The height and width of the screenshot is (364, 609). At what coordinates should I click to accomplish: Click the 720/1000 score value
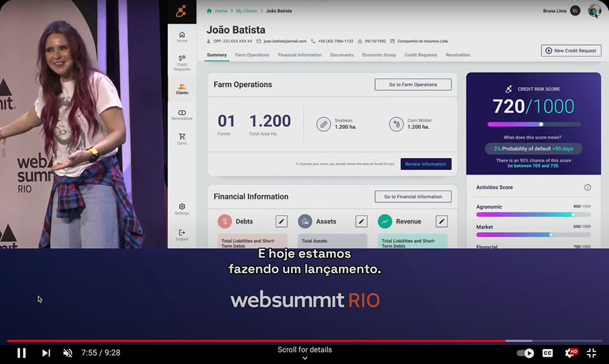click(x=533, y=106)
